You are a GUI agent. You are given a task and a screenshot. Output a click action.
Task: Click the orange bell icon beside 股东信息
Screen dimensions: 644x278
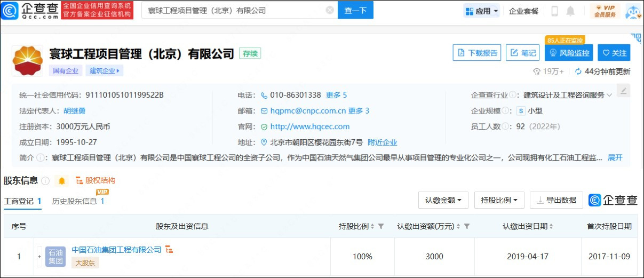pos(62,181)
